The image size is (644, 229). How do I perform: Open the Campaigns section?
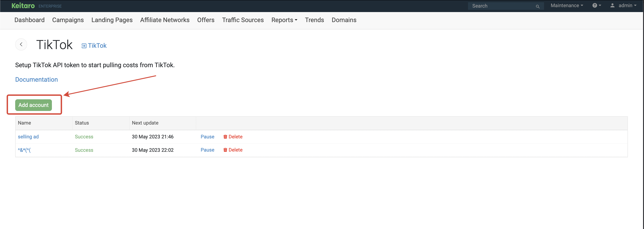(68, 20)
